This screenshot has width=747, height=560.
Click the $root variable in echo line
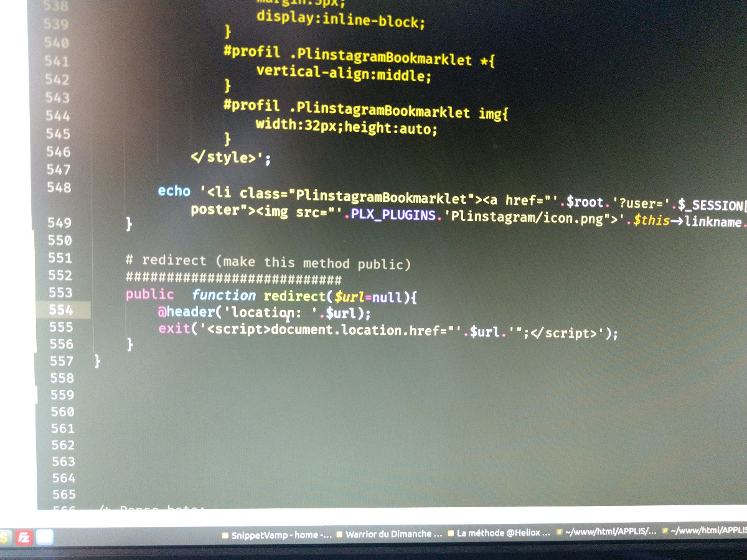585,202
